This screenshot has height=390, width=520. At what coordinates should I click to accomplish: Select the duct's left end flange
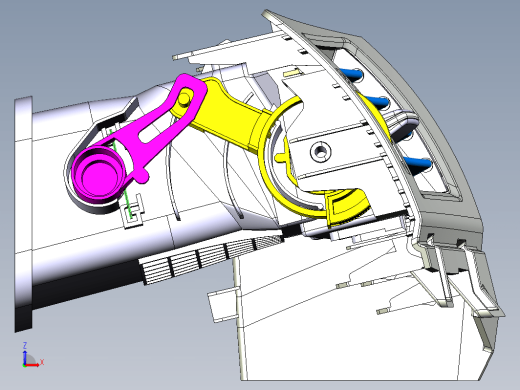(23, 213)
